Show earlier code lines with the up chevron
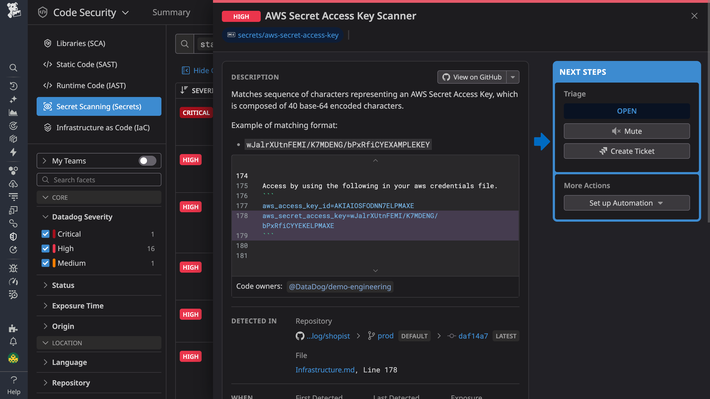Viewport: 710px width, 399px height. (x=375, y=161)
